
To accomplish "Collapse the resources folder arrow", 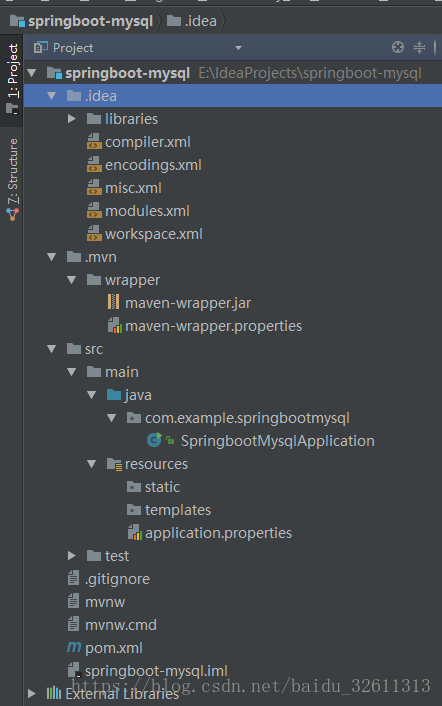I will 92,463.
